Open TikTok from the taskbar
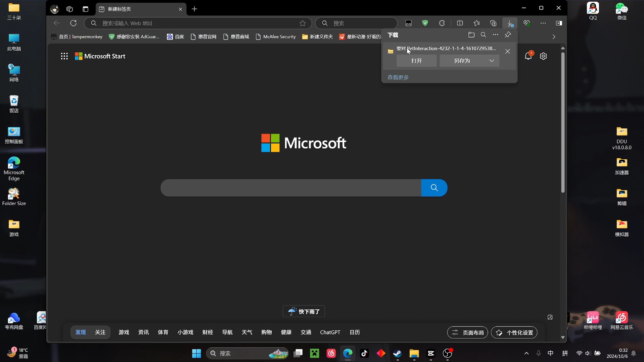 [364, 353]
